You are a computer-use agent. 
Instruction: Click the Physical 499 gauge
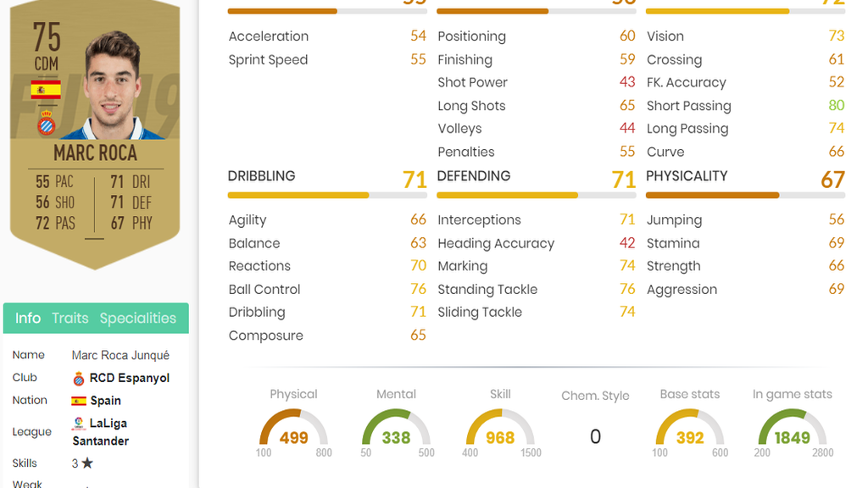click(293, 428)
